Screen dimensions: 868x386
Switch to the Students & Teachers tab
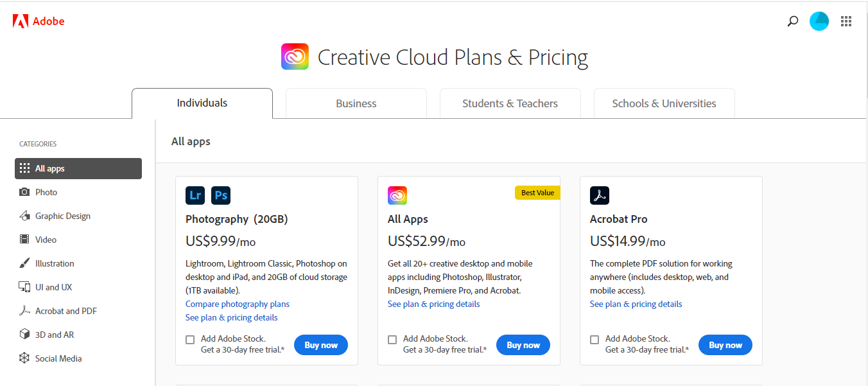coord(510,103)
